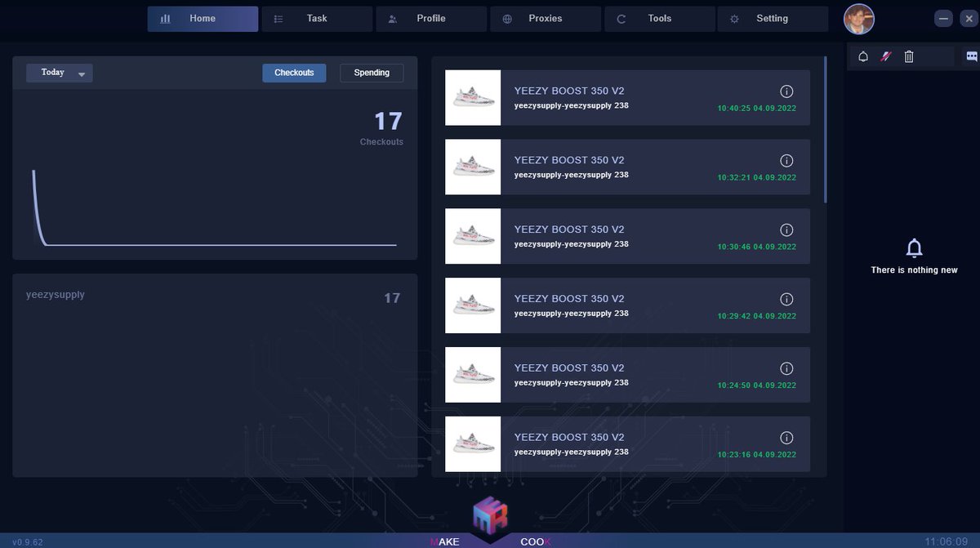Image resolution: width=980 pixels, height=548 pixels.
Task: Switch the chart to Spending
Action: 372,73
